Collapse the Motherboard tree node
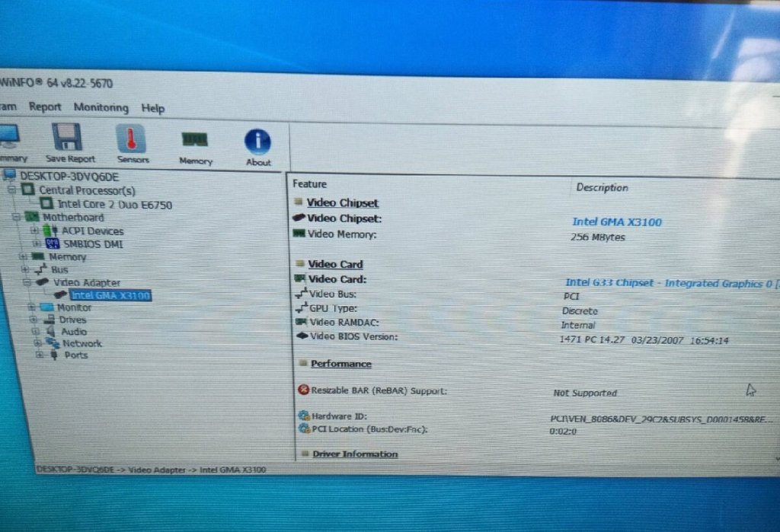The image size is (780, 532). click(16, 217)
